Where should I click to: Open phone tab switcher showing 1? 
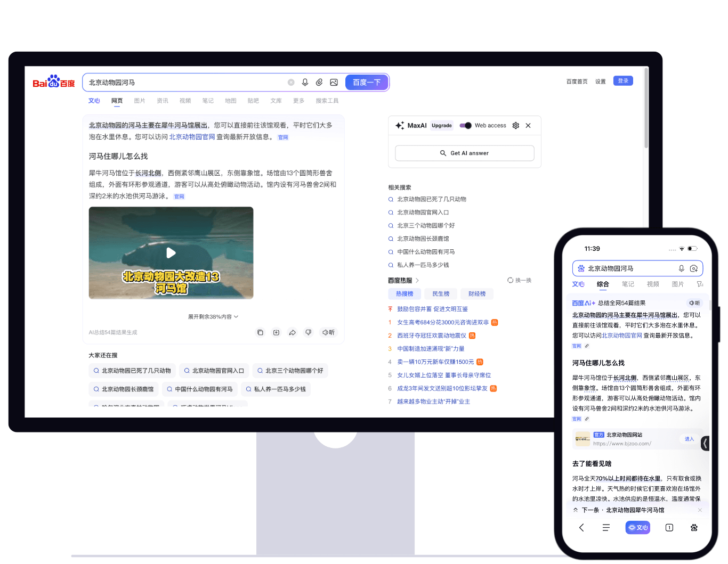coord(669,527)
